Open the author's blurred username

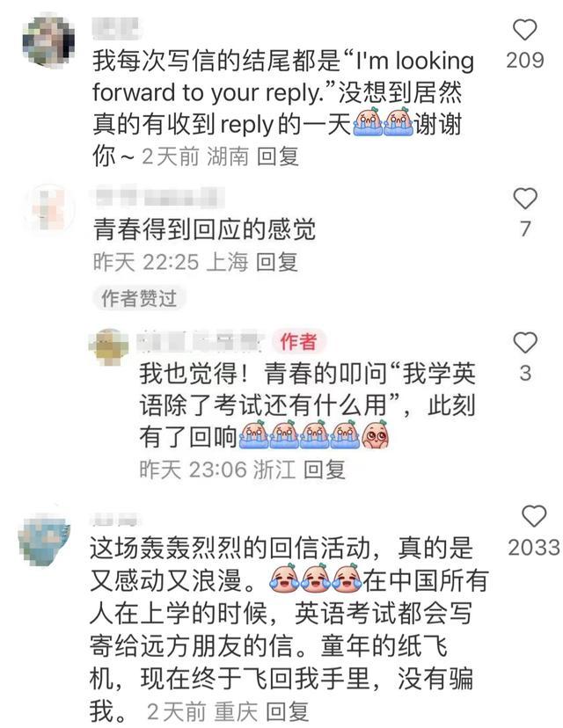(x=200, y=342)
